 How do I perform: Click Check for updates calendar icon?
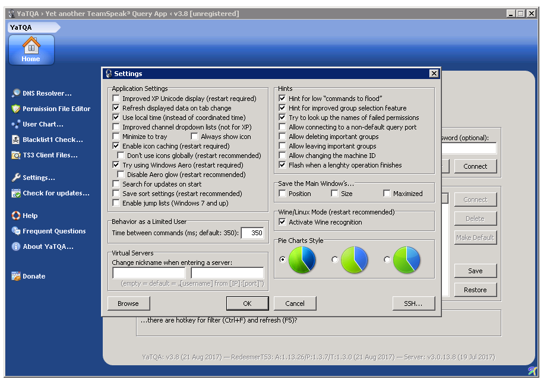click(x=16, y=193)
